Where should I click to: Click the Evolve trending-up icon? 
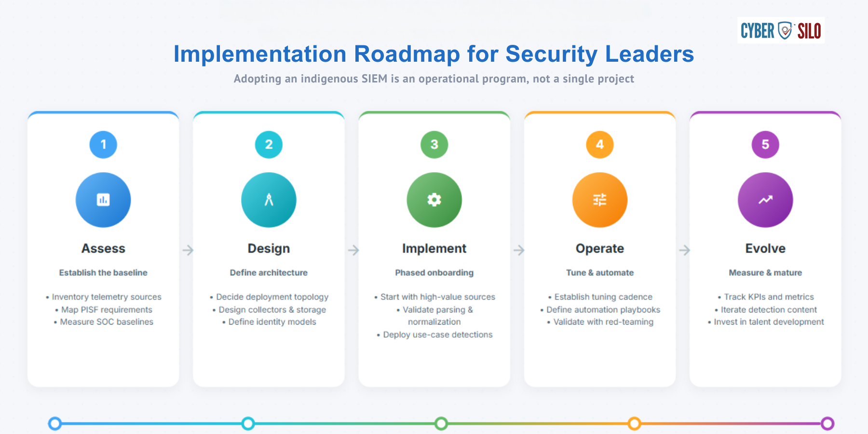click(765, 200)
